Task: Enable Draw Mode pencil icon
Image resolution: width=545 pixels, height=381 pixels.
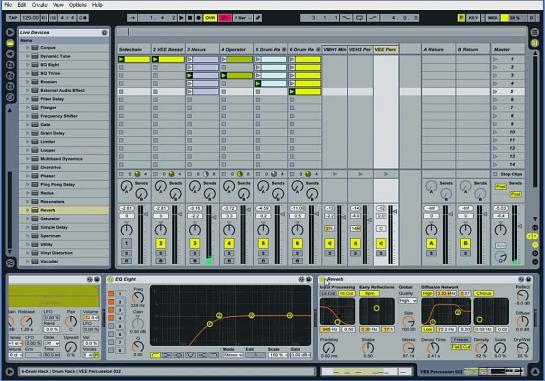Action: pyautogui.click(x=258, y=18)
